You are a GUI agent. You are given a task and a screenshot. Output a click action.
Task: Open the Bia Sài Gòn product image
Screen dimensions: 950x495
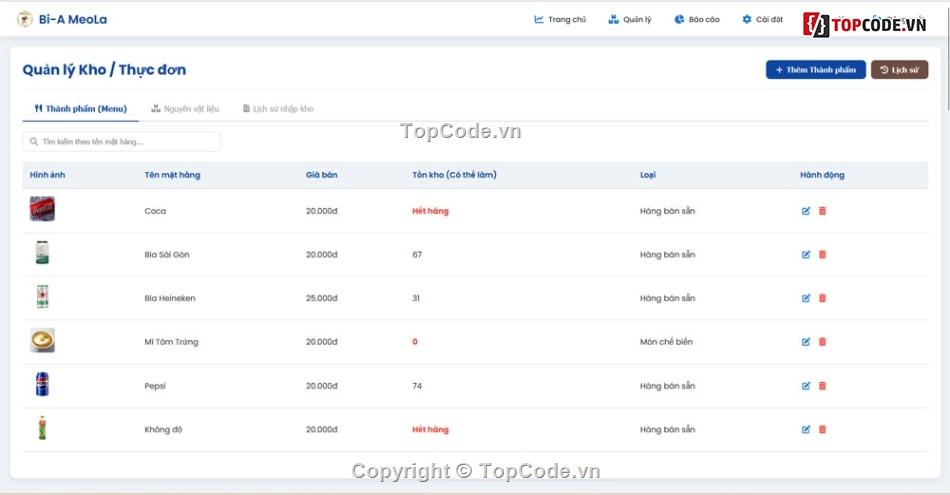coord(42,253)
